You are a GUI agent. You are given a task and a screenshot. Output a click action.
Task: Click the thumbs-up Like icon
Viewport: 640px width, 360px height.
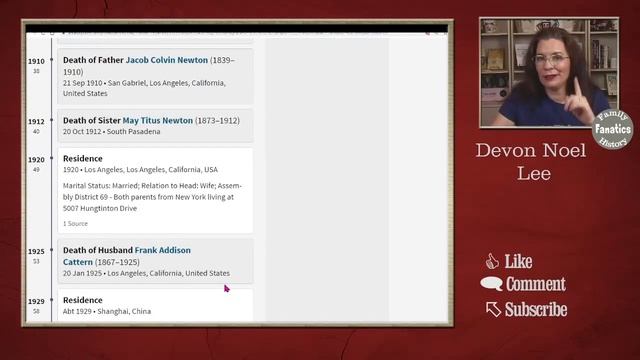point(492,261)
